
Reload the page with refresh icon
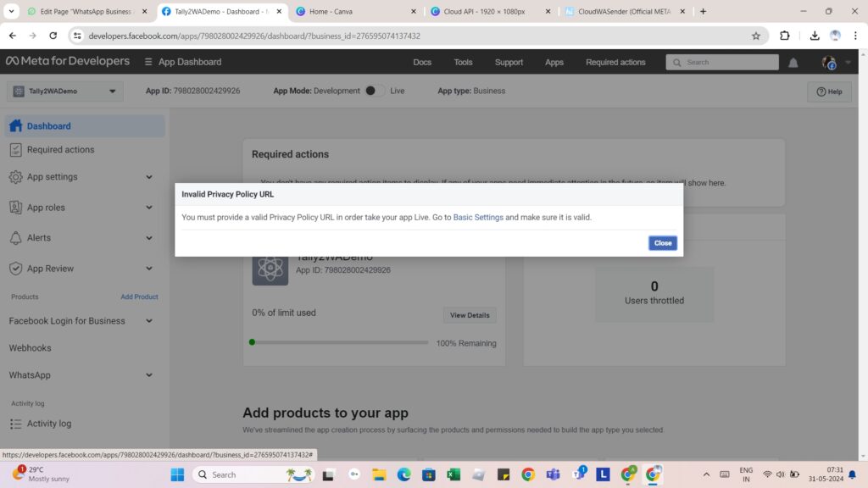53,36
